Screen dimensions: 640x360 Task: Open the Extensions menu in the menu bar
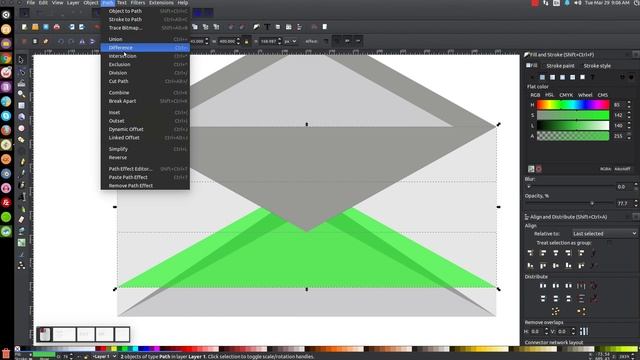pyautogui.click(x=161, y=3)
